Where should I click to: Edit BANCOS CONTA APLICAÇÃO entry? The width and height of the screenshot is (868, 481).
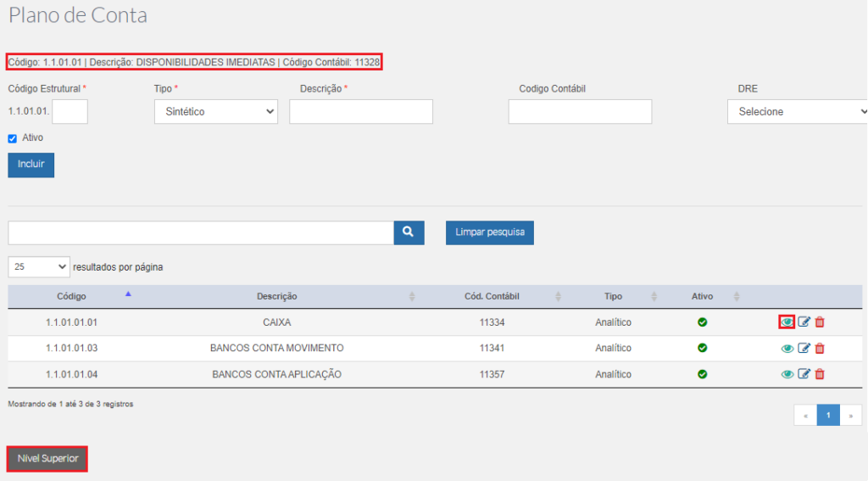(804, 374)
